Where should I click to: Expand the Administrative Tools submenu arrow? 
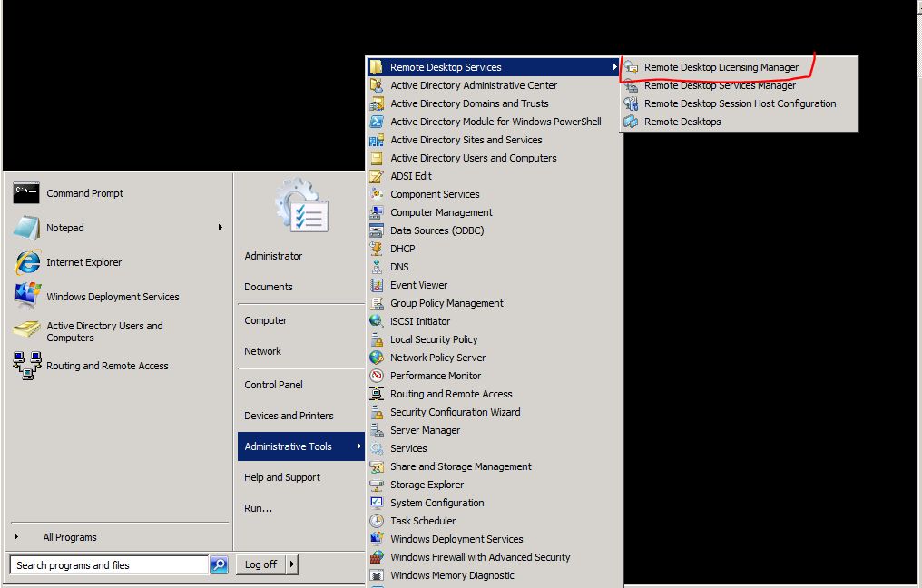coord(358,446)
